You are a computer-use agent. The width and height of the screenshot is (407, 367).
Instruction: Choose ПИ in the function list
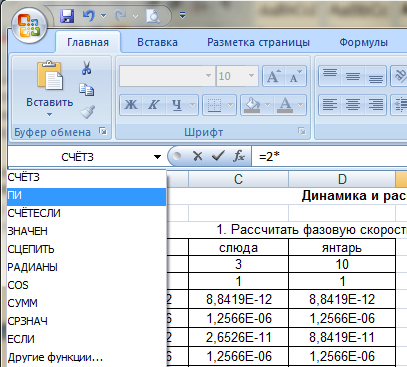(x=86, y=196)
